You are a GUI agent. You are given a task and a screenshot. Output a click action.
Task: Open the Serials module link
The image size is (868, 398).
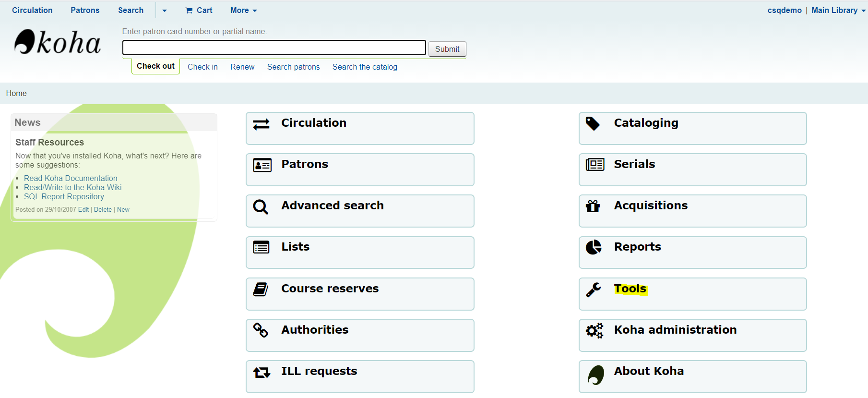click(693, 169)
